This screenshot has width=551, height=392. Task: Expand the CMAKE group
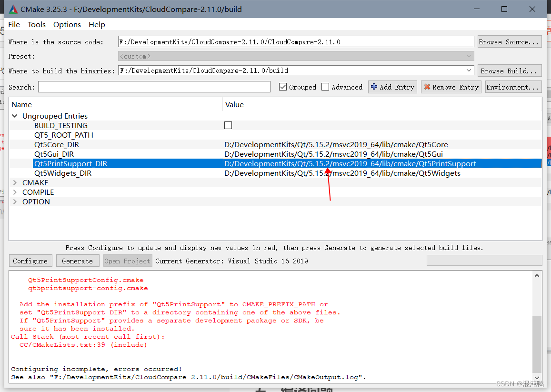[x=15, y=183]
